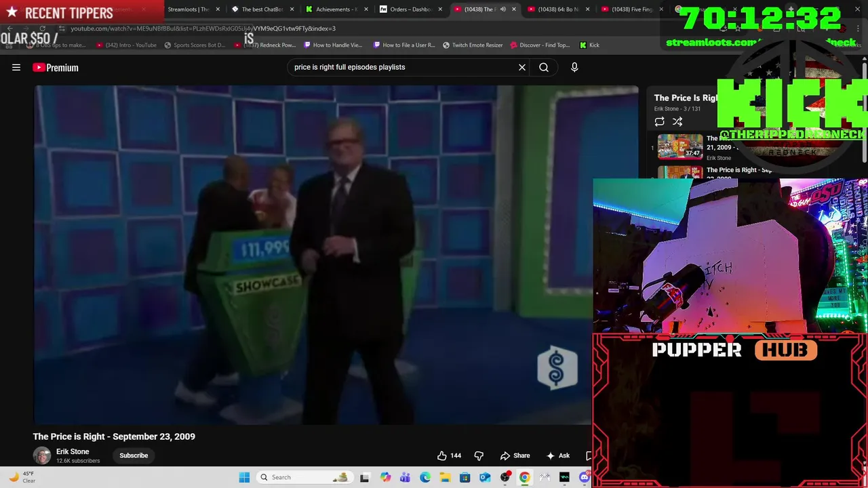The height and width of the screenshot is (488, 868).
Task: Open Outlook taskbar icon
Action: click(485, 477)
